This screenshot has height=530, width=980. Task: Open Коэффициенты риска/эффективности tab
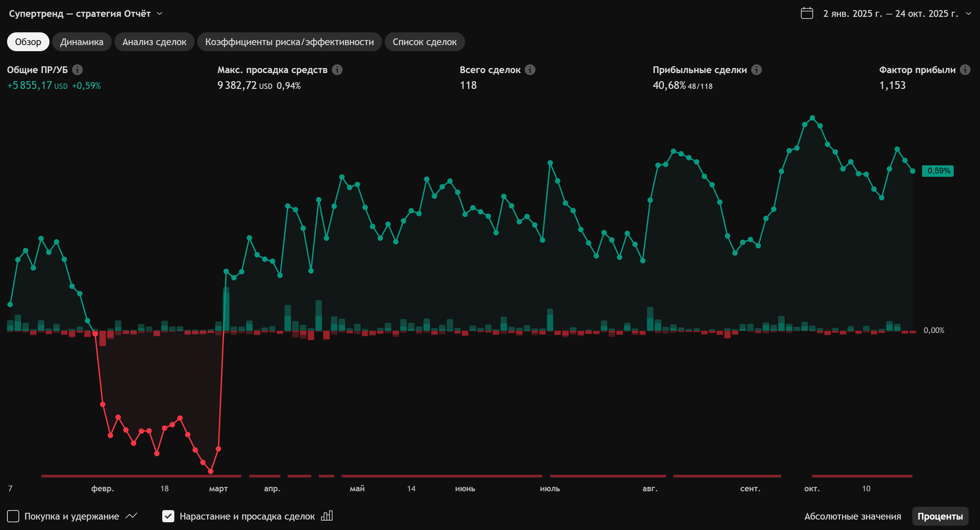(289, 42)
